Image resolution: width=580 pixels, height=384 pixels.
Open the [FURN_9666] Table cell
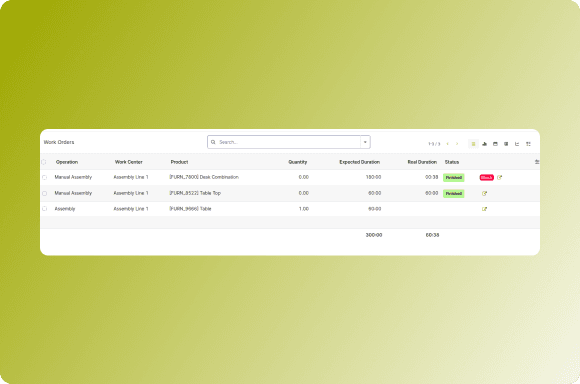coord(190,209)
